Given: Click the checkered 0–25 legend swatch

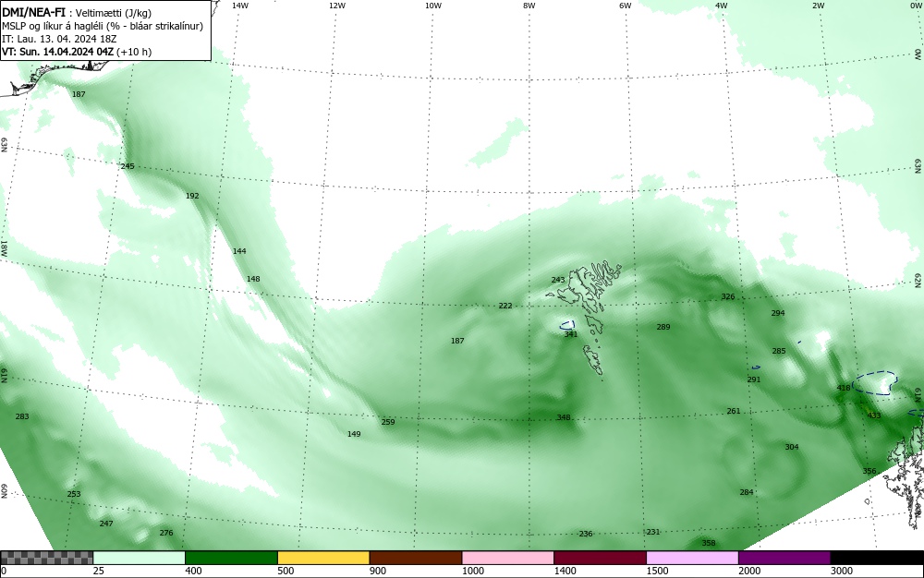Looking at the screenshot, I should 46,558.
